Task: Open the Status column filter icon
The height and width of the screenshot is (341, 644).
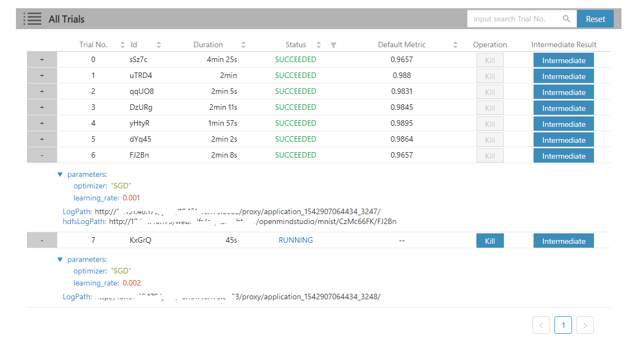Action: point(333,44)
